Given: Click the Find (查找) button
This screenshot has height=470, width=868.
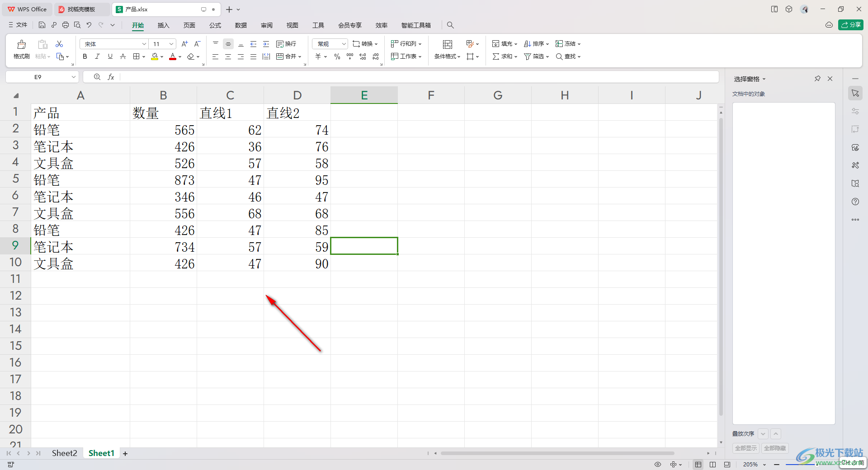Looking at the screenshot, I should 568,56.
